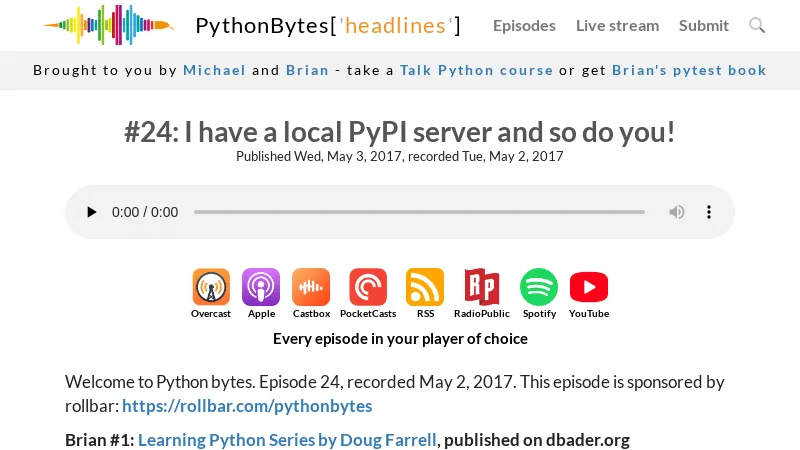The image size is (800, 450).
Task: Open the Overcast podcast player icon
Action: tap(211, 288)
